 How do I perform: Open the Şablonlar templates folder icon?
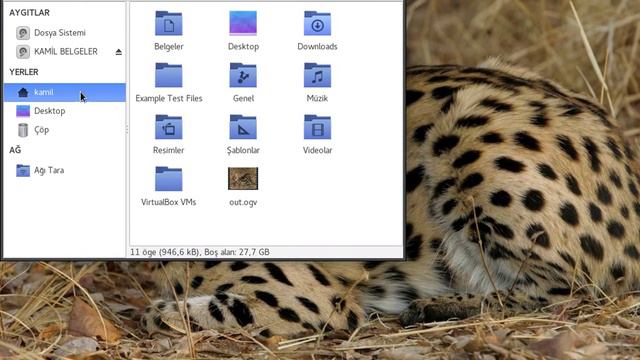[x=243, y=127]
